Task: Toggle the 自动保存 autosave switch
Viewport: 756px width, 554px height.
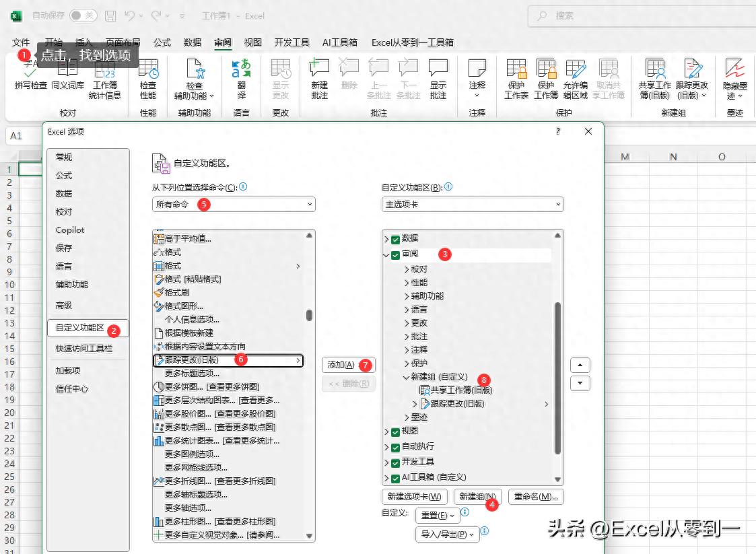Action: tap(83, 15)
